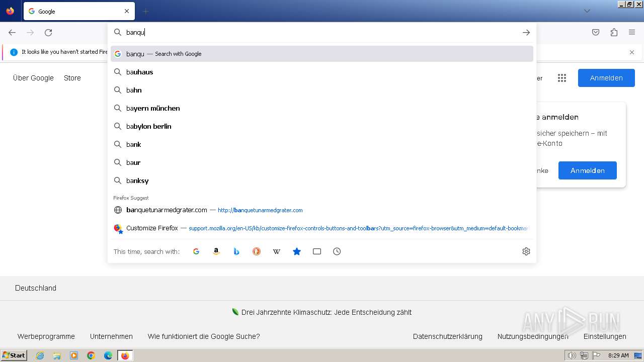Open the Nutzungsbedingungen footer link
The width and height of the screenshot is (644, 362).
[533, 336]
